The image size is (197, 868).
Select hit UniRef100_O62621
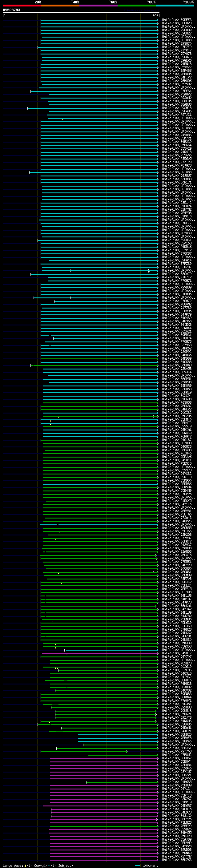coord(176,332)
